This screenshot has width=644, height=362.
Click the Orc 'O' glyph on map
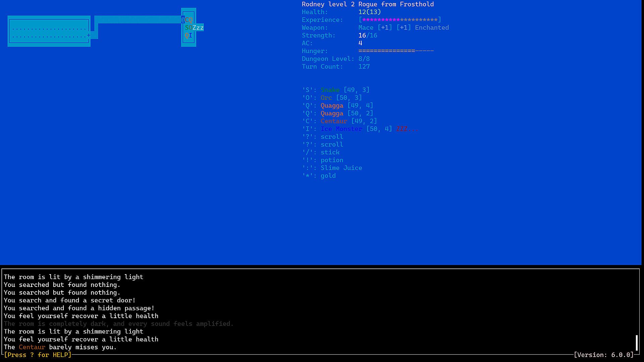tap(191, 27)
